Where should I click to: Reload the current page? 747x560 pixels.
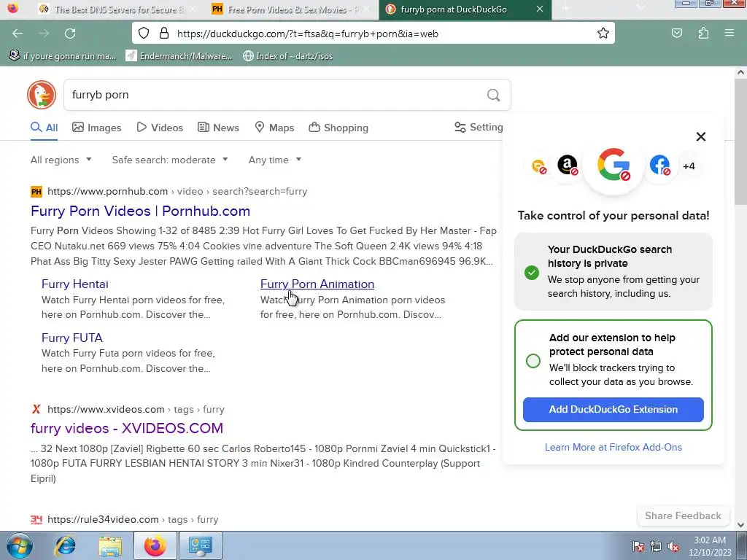pos(70,34)
